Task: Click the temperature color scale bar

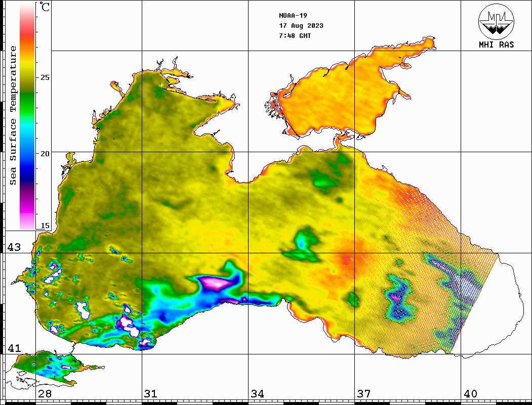Action: pyautogui.click(x=27, y=117)
